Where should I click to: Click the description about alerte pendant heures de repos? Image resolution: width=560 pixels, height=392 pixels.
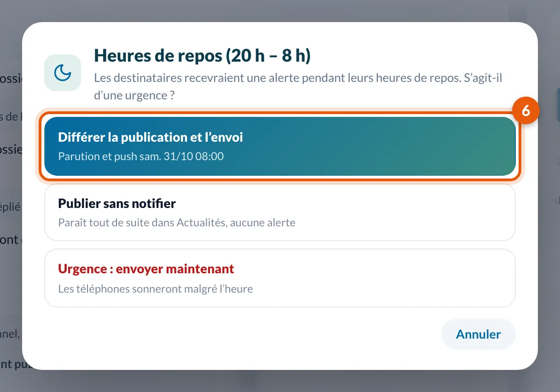click(x=298, y=86)
